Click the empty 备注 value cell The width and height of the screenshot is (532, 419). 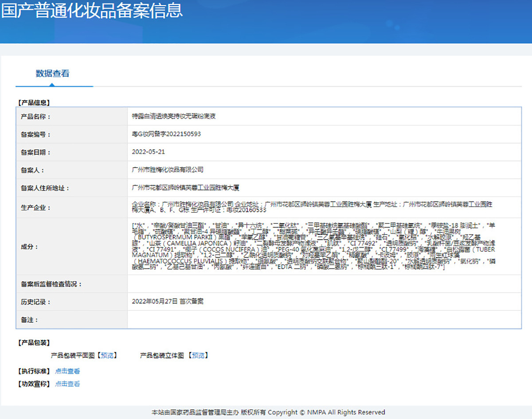324,320
